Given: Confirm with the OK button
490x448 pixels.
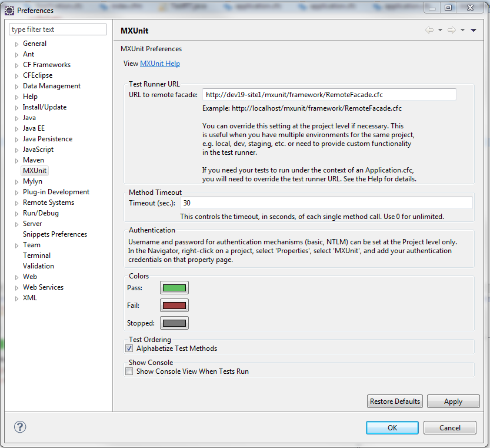Looking at the screenshot, I should (x=392, y=427).
